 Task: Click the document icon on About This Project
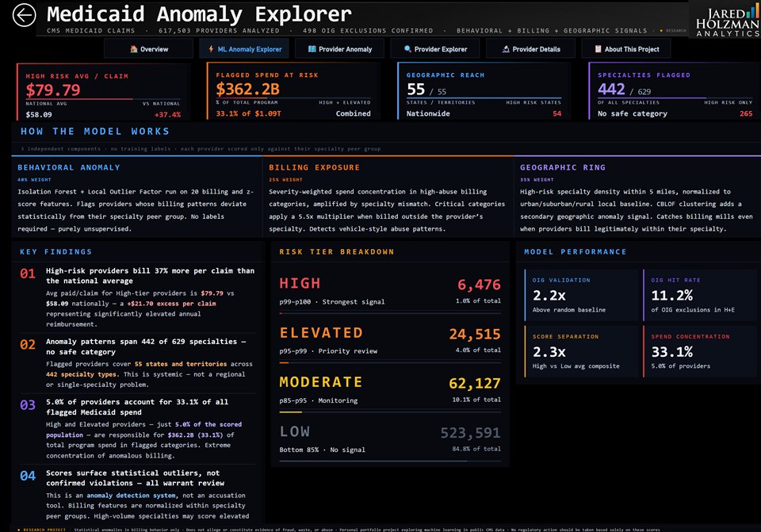[x=598, y=49]
